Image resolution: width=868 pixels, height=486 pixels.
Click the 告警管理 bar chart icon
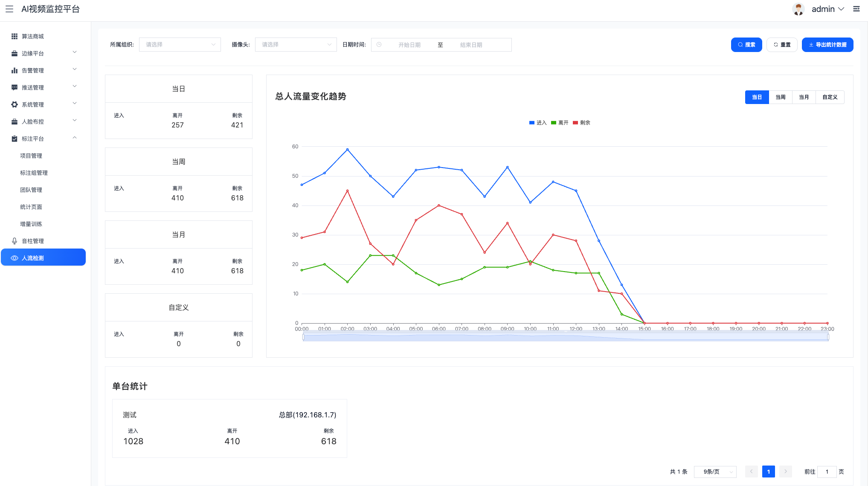point(15,70)
